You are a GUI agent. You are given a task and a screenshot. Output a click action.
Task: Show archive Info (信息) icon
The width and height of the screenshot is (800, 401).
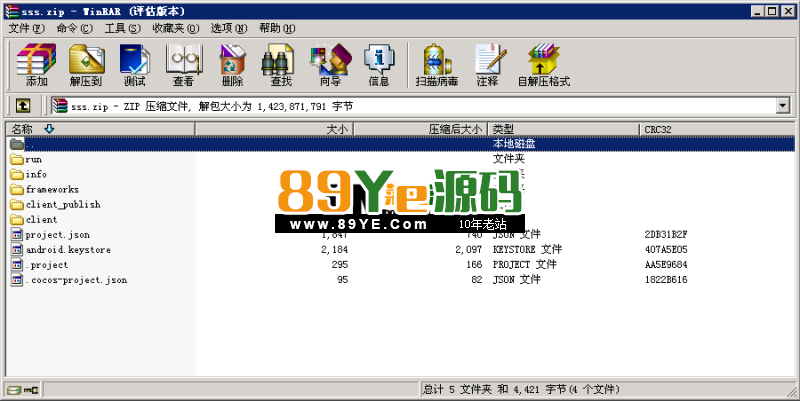379,65
